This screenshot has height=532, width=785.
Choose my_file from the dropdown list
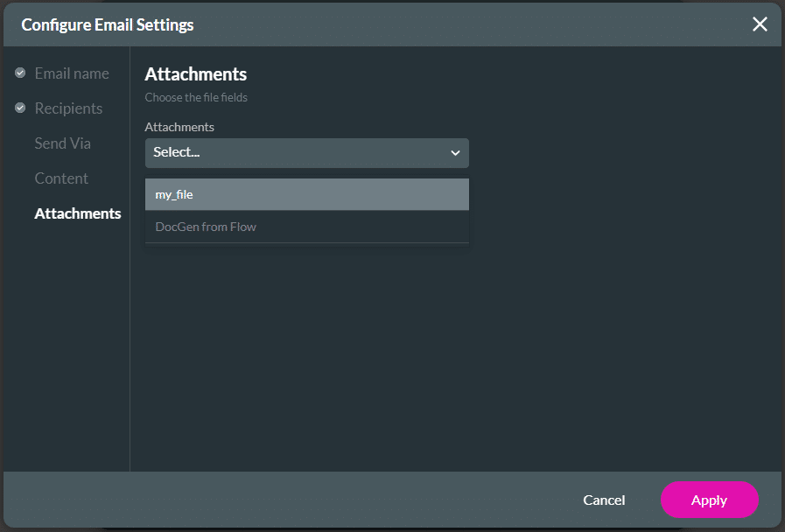coord(306,194)
